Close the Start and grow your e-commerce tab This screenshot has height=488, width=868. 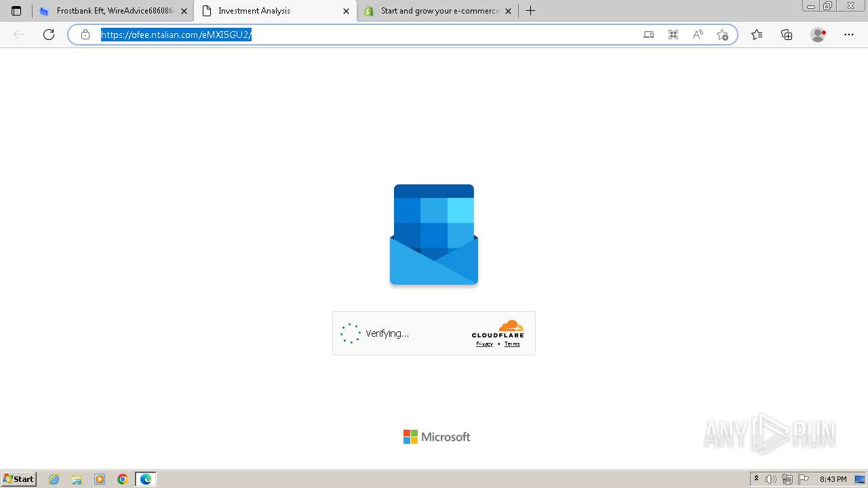click(508, 11)
